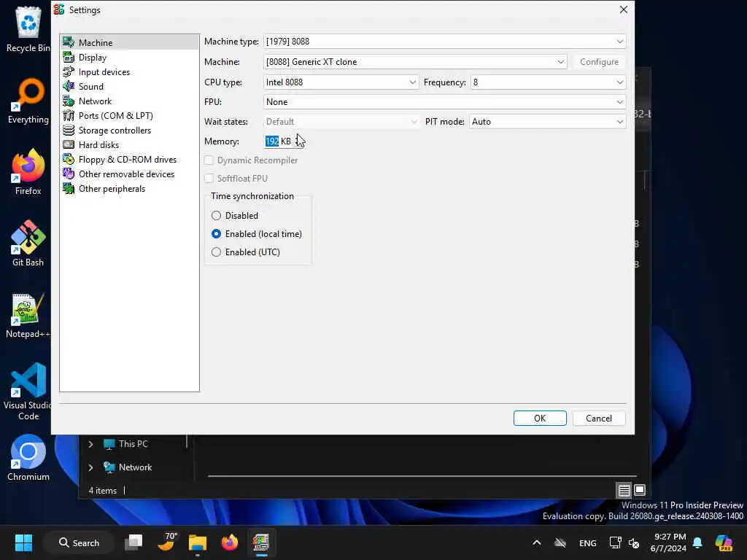Click the Firefox desktop shortcut
This screenshot has width=747, height=560.
(x=28, y=172)
